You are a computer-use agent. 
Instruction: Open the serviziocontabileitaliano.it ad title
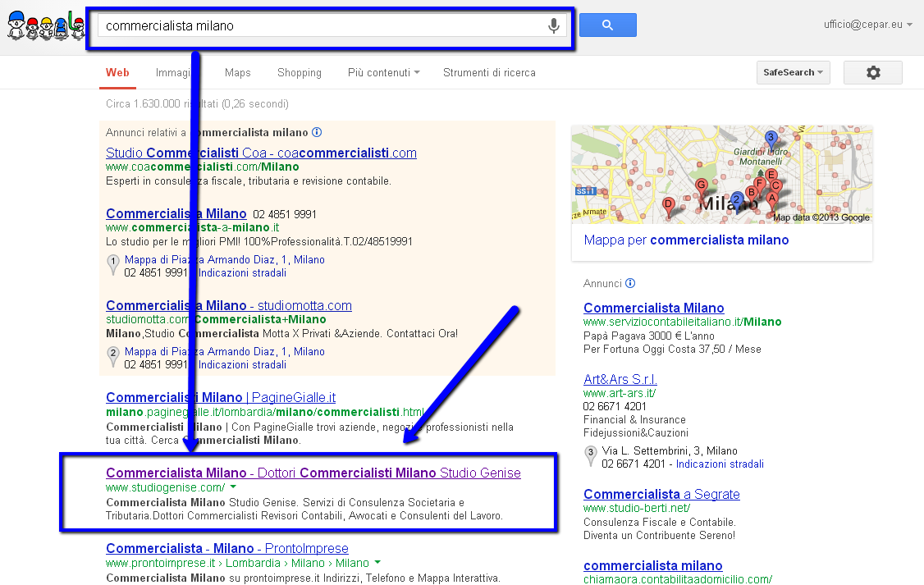pos(653,308)
